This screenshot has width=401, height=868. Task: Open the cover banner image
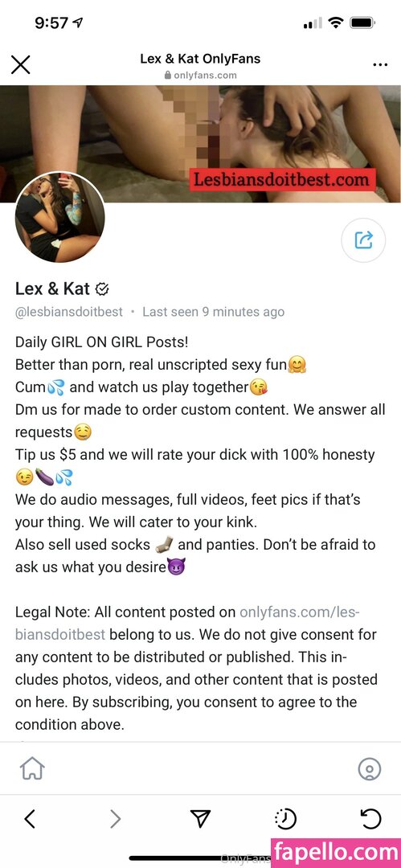(201, 144)
